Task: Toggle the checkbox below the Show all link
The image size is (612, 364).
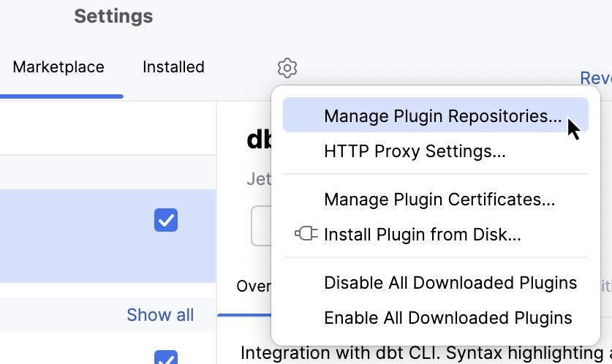Action: pyautogui.click(x=166, y=358)
